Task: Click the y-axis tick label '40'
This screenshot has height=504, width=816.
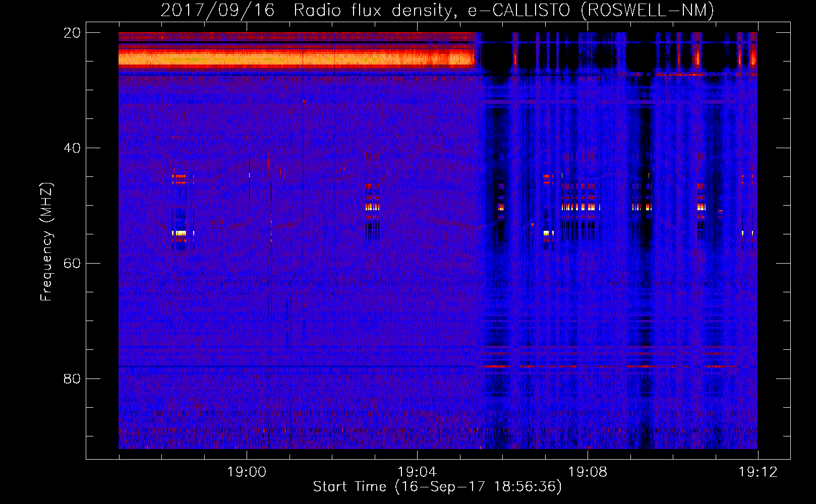Action: (x=72, y=148)
